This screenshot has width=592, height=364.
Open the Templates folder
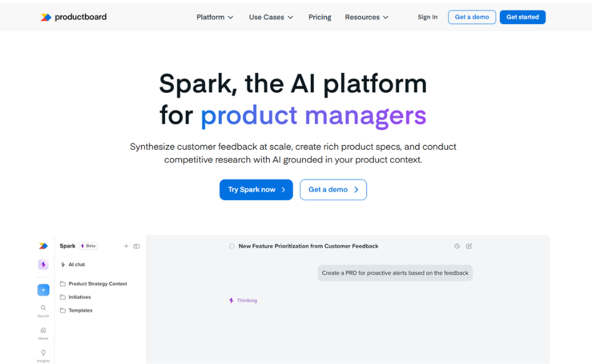tap(81, 310)
